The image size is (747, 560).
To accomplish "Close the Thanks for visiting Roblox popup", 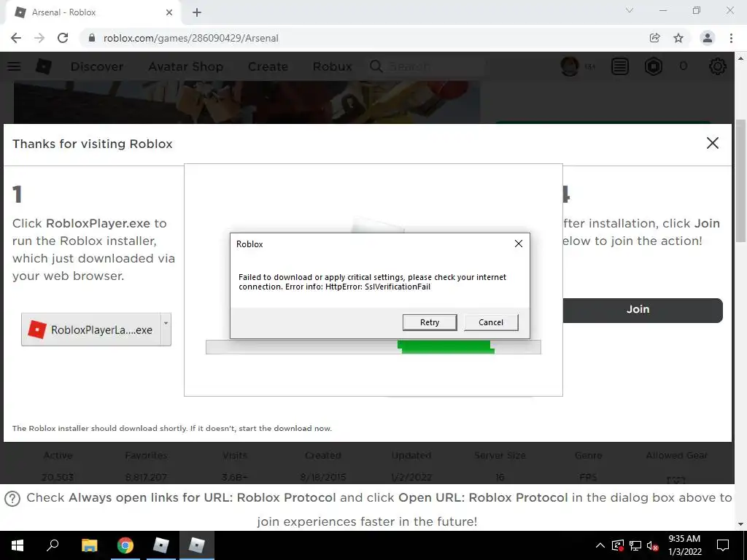I will click(712, 143).
